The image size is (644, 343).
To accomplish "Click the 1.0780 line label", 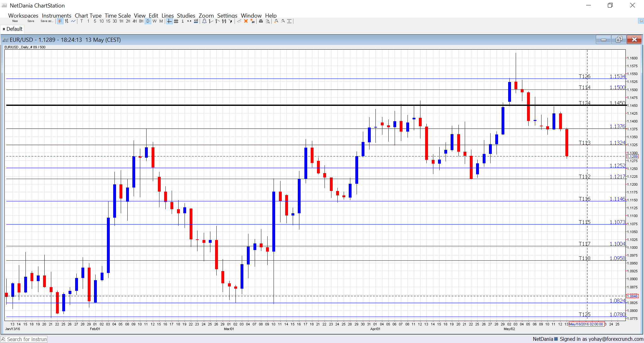I will (618, 314).
